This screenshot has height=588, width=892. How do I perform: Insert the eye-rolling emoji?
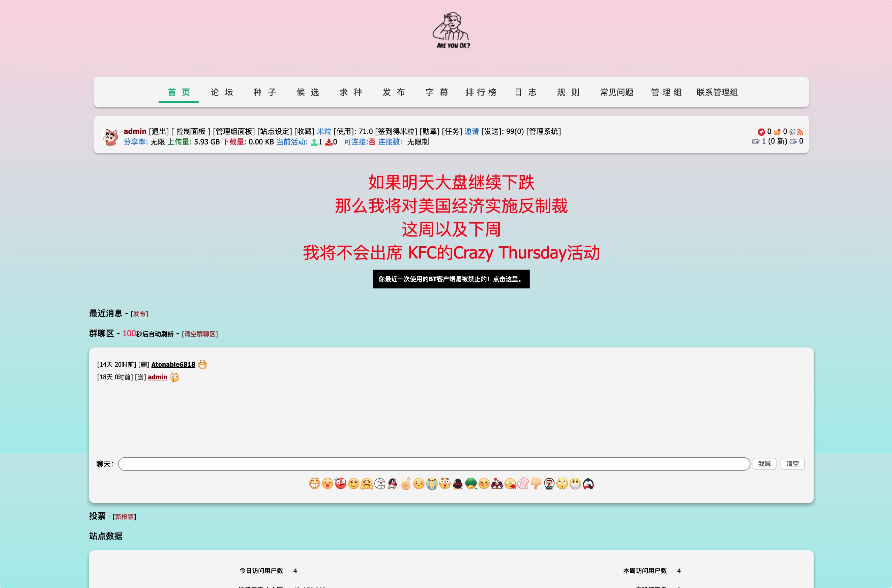coord(562,484)
